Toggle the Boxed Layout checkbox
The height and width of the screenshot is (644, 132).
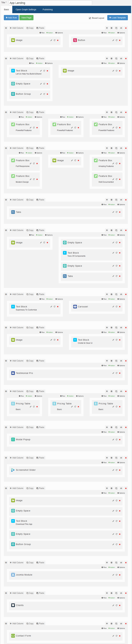pyautogui.click(x=90, y=18)
